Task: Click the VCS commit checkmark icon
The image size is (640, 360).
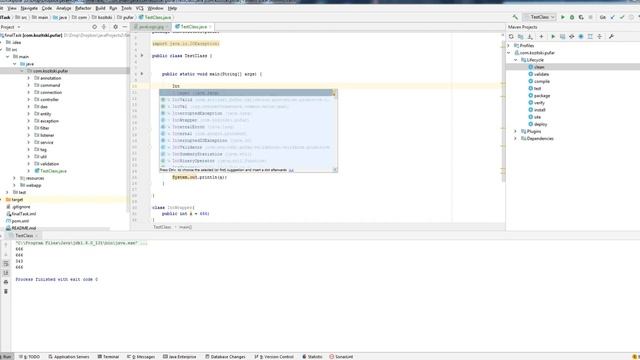Action: (x=622, y=17)
